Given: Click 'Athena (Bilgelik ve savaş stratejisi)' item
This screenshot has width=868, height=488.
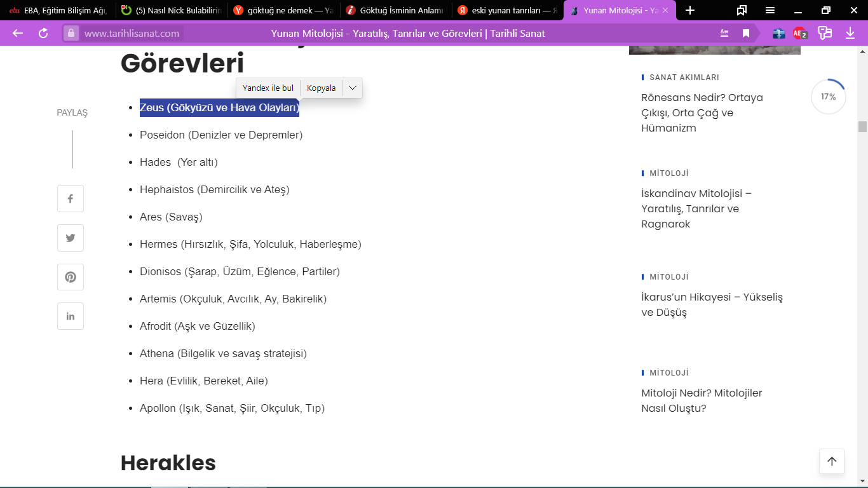Looking at the screenshot, I should [x=223, y=354].
